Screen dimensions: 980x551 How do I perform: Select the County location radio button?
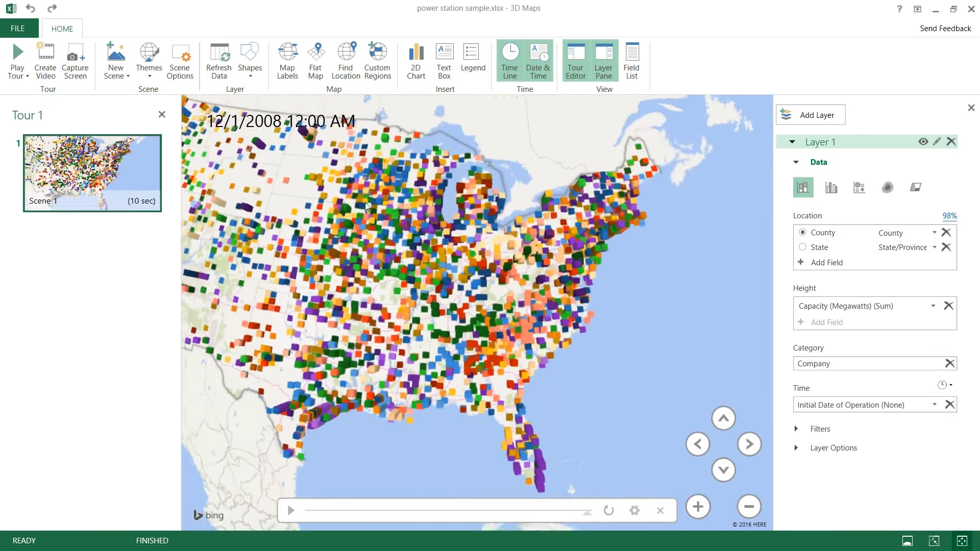point(803,232)
